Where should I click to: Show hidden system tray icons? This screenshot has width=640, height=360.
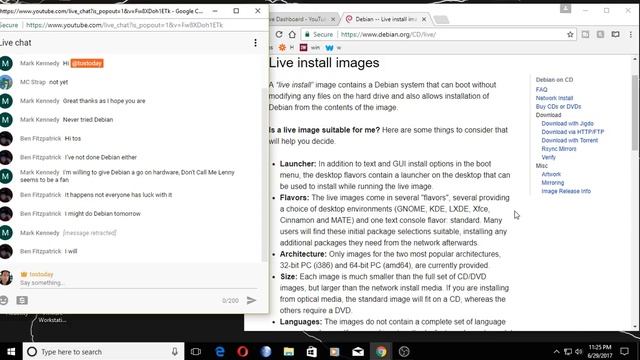tap(556, 351)
